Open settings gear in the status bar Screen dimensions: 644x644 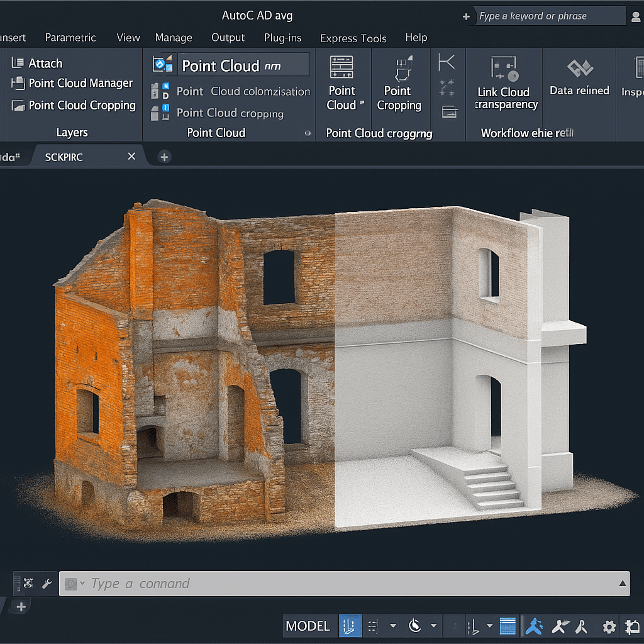(x=609, y=626)
